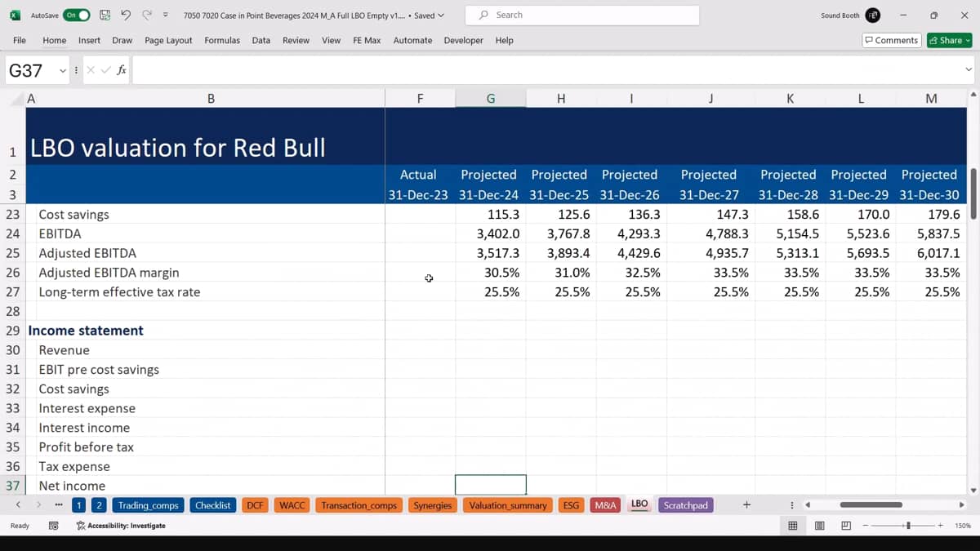Toggle the AutoSave switch off
Image resolution: width=980 pixels, height=551 pixels.
76,15
